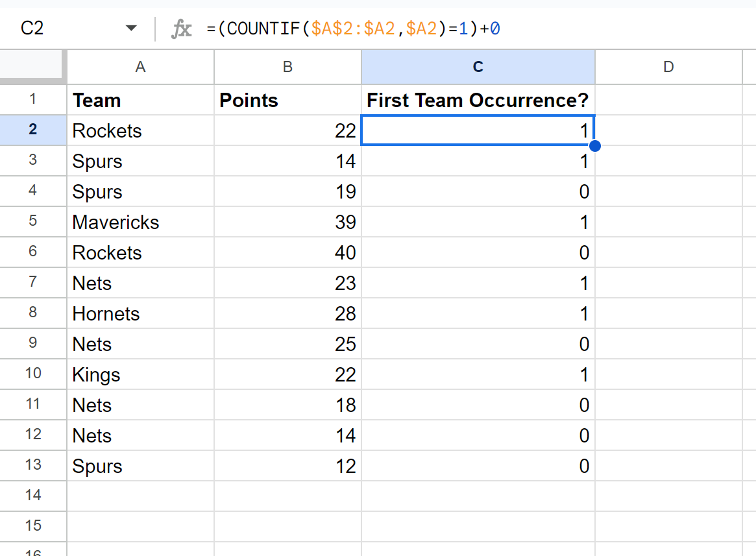Viewport: 756px width, 556px height.
Task: Select the cell with 40 points
Action: pyautogui.click(x=287, y=252)
